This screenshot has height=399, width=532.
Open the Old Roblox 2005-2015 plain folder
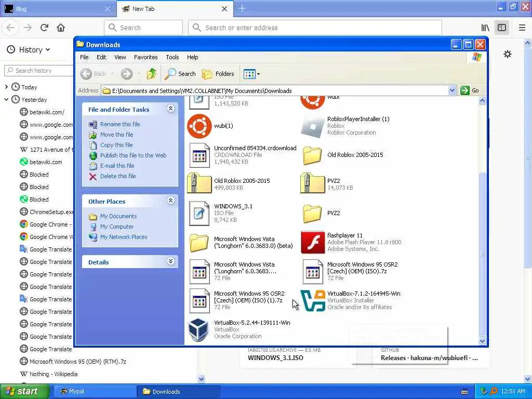click(x=312, y=155)
